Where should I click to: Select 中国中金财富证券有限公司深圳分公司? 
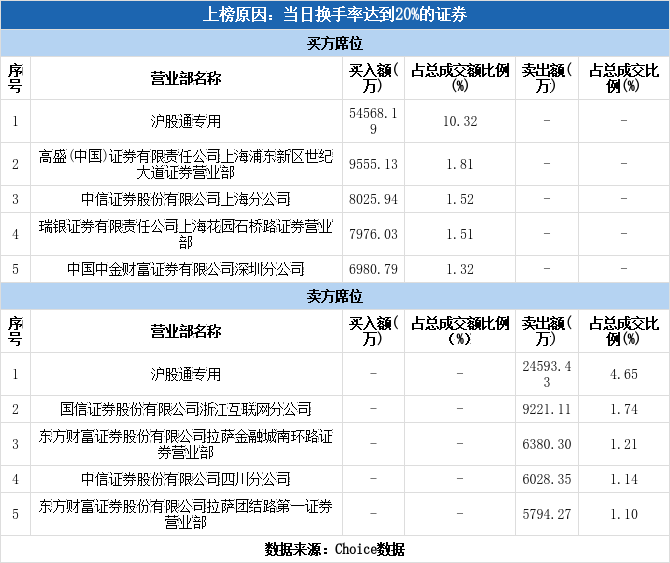point(186,269)
